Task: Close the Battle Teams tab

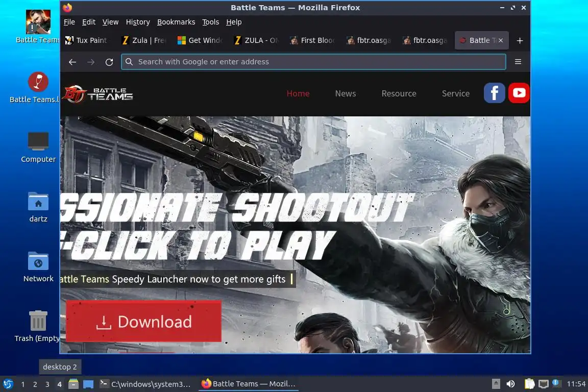Action: pos(501,40)
